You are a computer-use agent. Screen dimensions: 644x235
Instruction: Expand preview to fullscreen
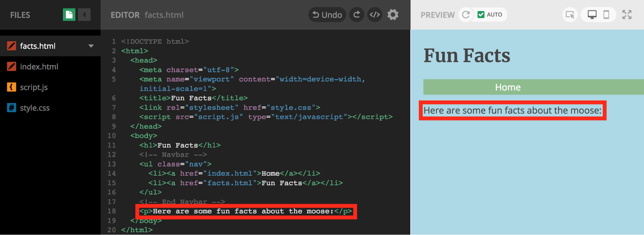coord(627,15)
